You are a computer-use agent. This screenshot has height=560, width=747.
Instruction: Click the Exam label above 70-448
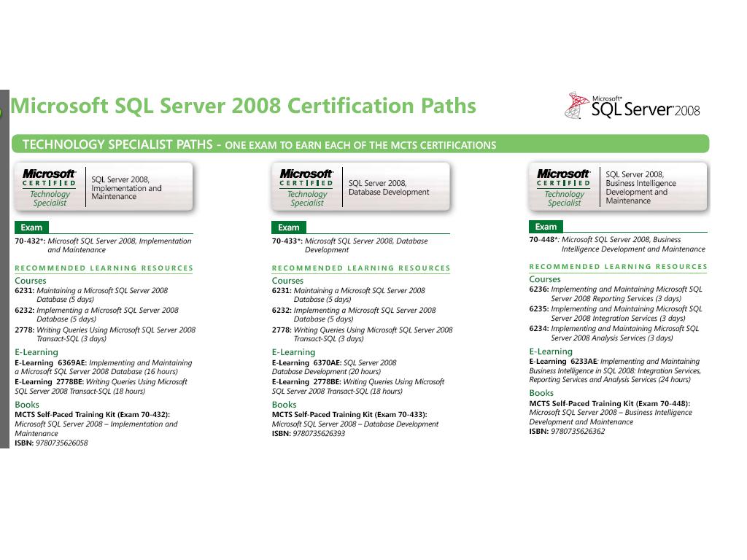click(546, 226)
